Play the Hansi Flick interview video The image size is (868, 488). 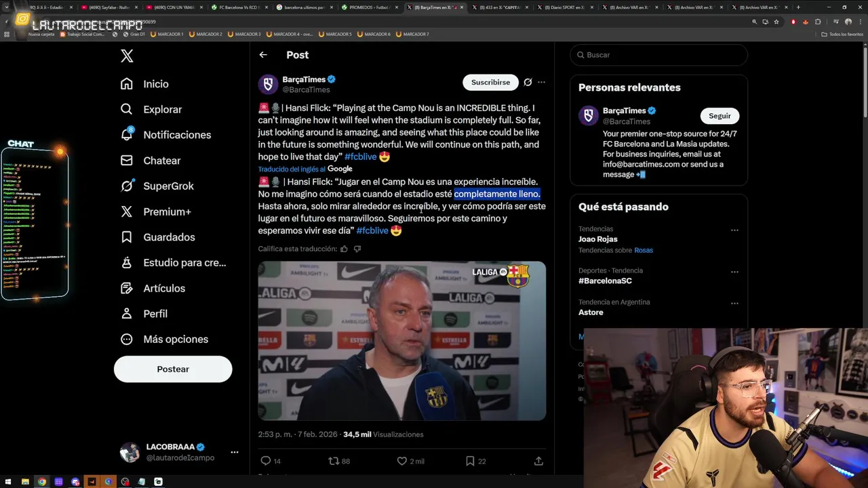tap(401, 341)
